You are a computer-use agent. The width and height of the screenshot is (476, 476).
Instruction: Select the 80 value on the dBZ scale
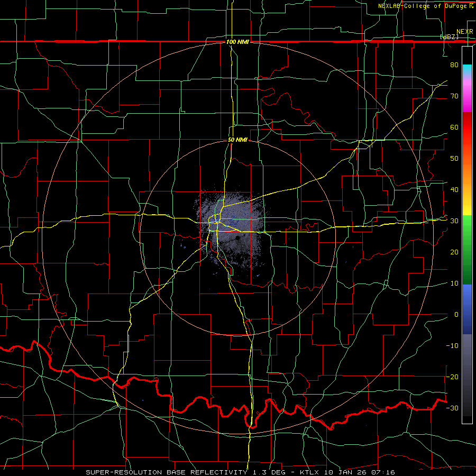(454, 65)
